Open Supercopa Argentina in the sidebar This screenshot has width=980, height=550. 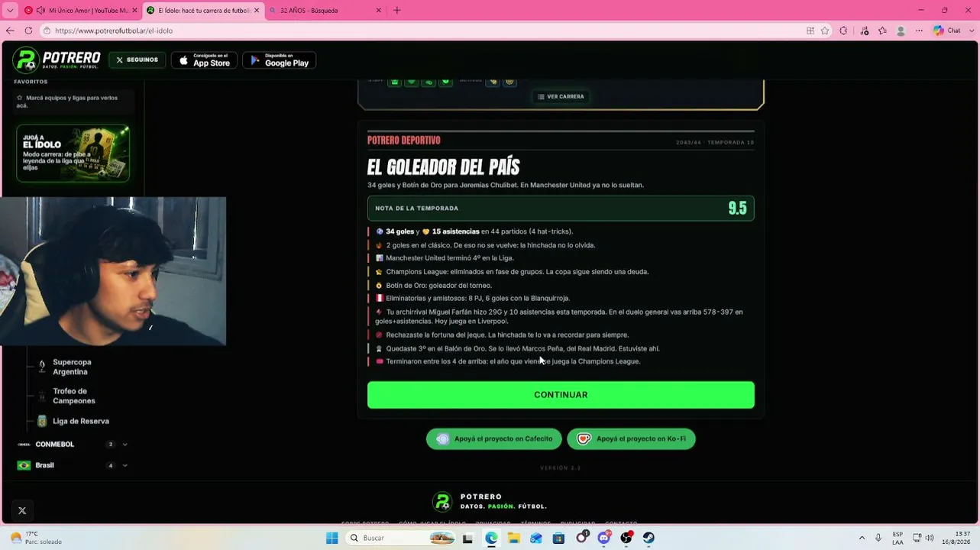coord(72,367)
